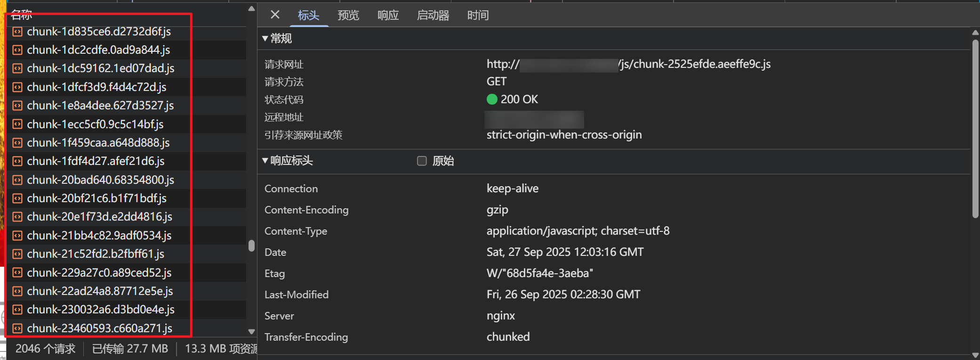
Task: Select request chunk-1ecc5cf0.9c5c14bf.js
Action: pyautogui.click(x=95, y=124)
